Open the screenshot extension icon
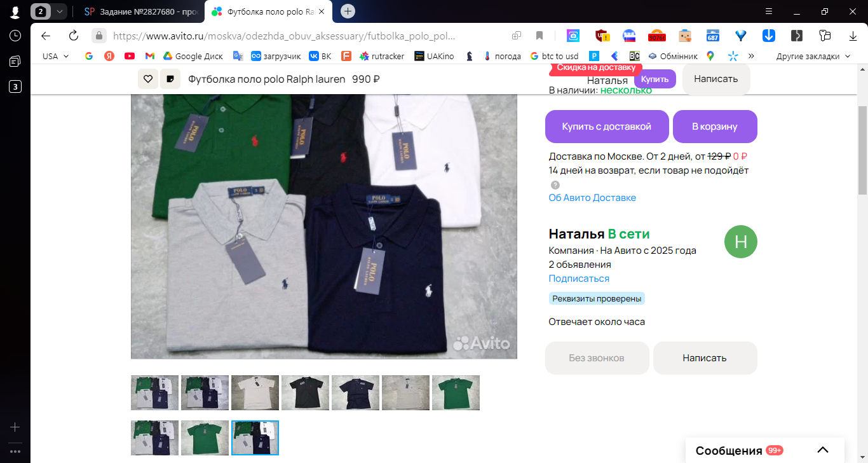Viewport: 868px width, 463px height. [x=573, y=36]
